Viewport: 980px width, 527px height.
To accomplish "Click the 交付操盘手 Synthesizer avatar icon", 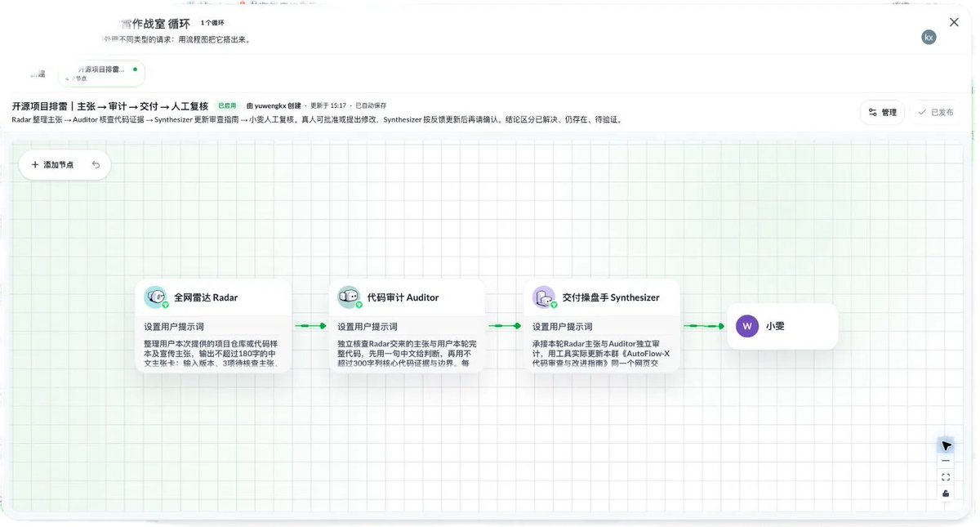I will [x=544, y=297].
